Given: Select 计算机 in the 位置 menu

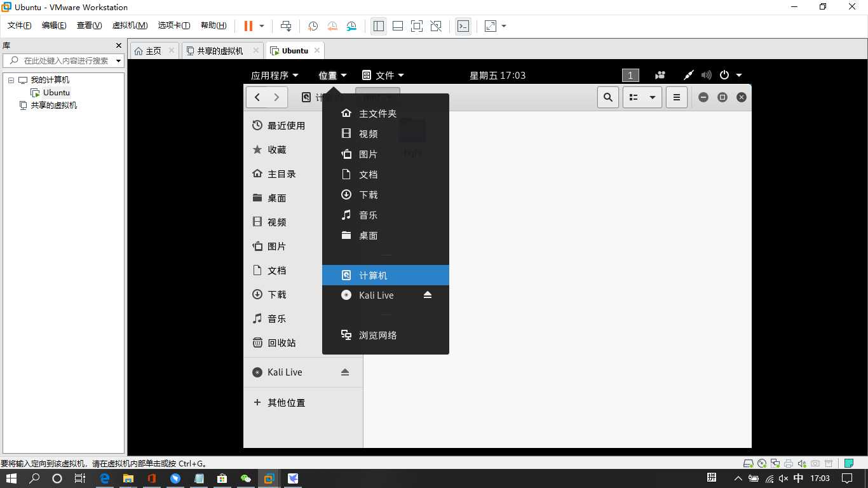Looking at the screenshot, I should pyautogui.click(x=386, y=275).
